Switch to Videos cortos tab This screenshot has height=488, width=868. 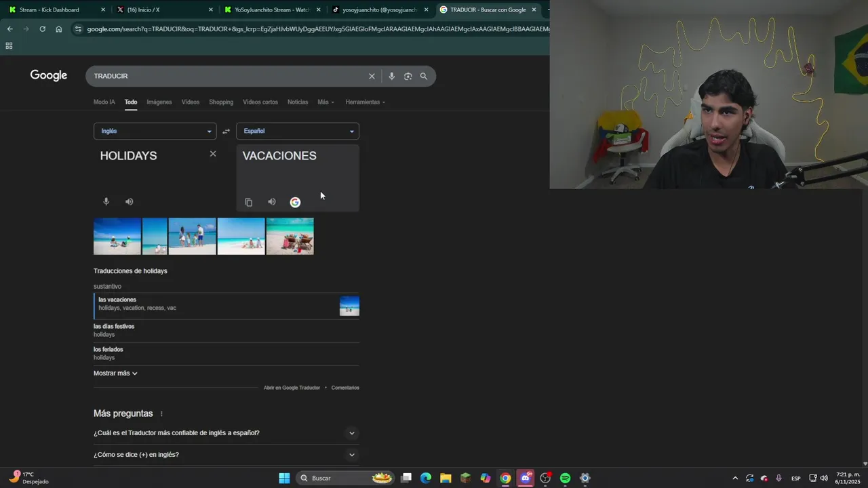click(260, 102)
